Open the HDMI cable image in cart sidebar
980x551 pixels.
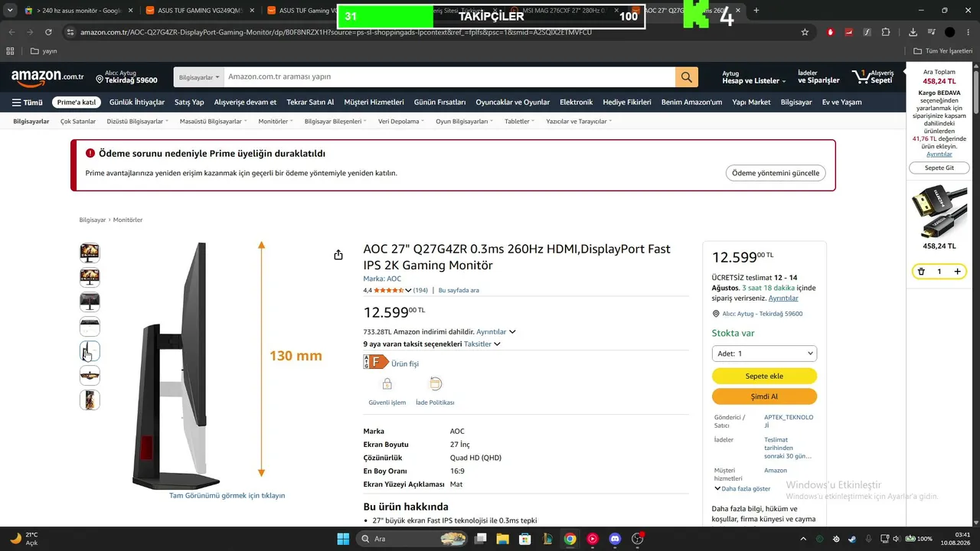[x=939, y=212]
